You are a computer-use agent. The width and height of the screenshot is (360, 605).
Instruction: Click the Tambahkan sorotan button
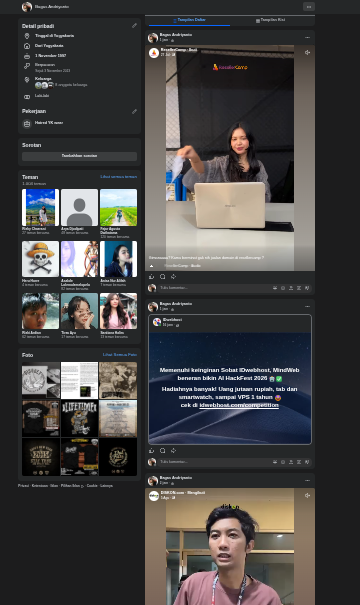tap(79, 156)
